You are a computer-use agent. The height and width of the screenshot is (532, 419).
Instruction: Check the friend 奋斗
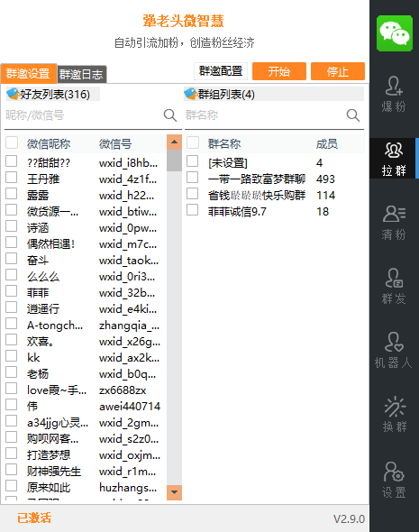coord(12,259)
